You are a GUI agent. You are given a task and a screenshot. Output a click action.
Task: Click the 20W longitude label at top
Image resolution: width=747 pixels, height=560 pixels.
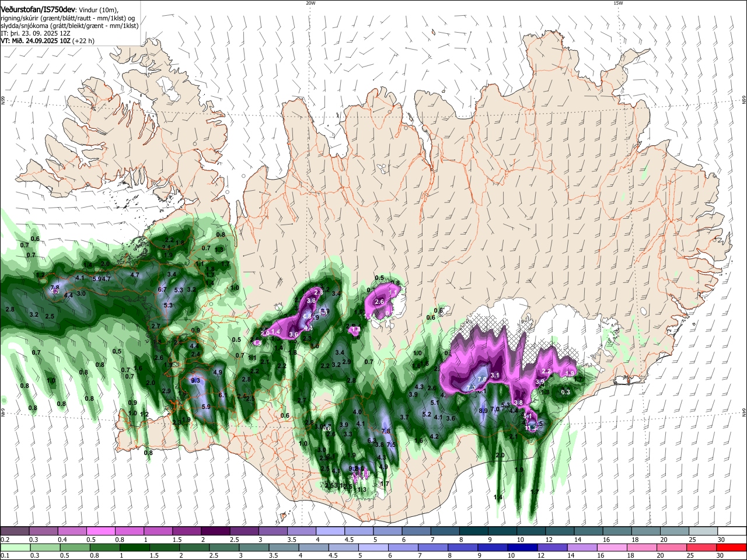click(310, 3)
